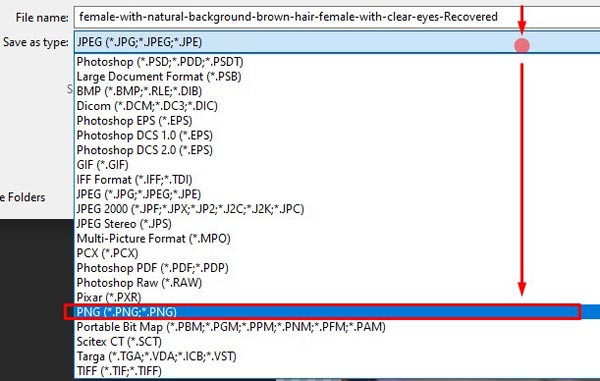
Task: Select Multi-Picture Format (*.MPO)
Action: point(337,238)
